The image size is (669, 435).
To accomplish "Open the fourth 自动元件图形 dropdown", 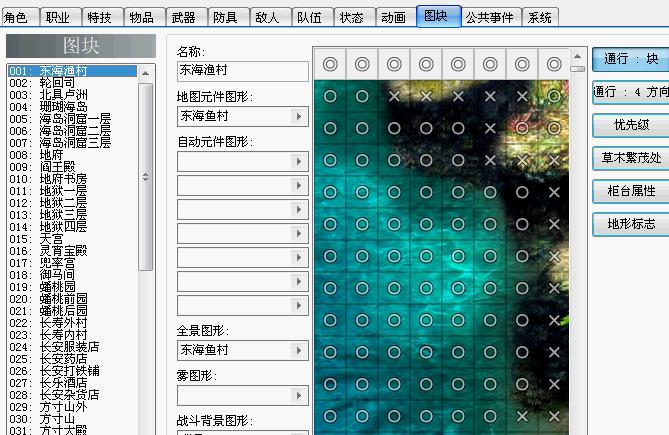I will click(x=243, y=233).
